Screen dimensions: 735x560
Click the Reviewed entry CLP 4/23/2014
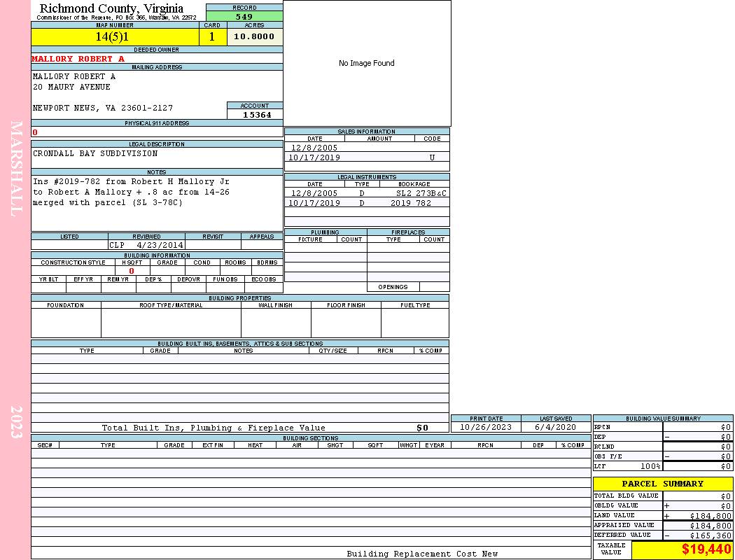[x=146, y=246]
